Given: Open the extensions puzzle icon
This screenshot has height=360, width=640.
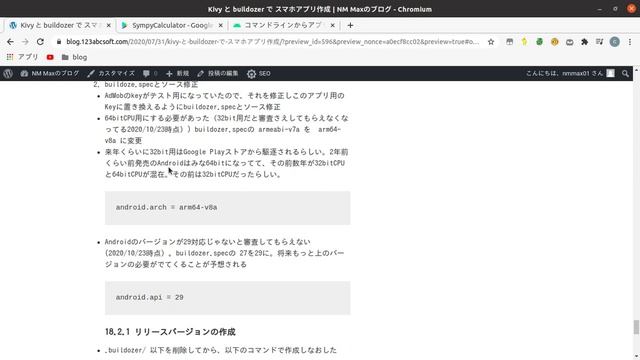Looking at the screenshot, I should coord(584,42).
